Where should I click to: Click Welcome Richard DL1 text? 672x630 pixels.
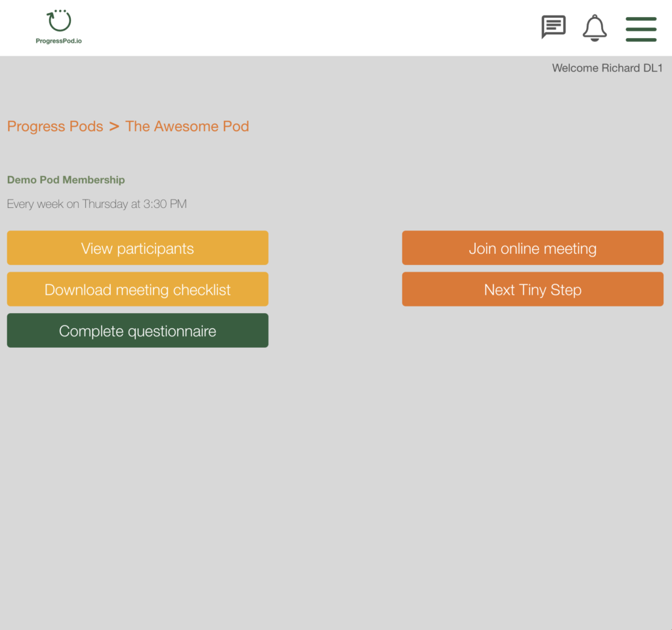(x=607, y=68)
